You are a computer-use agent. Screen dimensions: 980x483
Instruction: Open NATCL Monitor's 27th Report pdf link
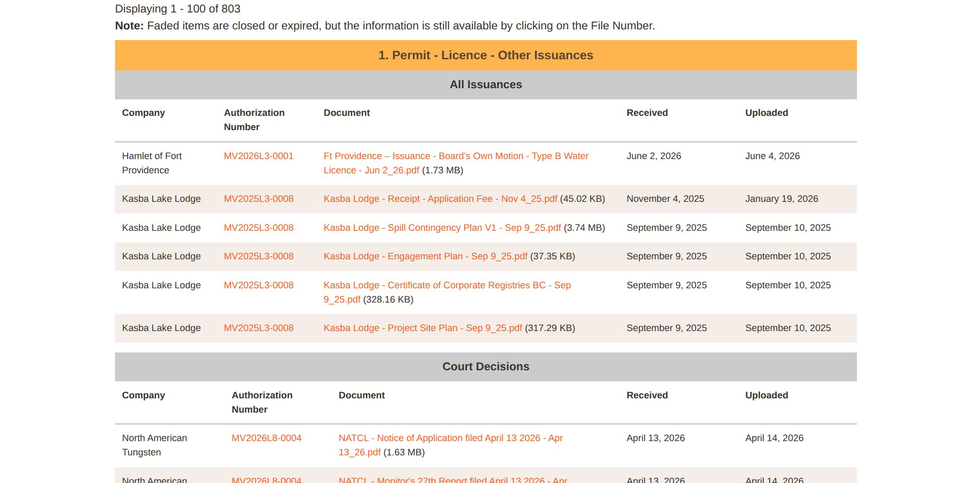(x=453, y=480)
